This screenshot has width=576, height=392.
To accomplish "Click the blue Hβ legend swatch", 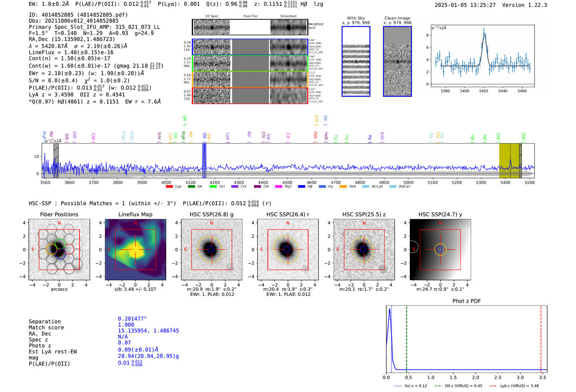I will tap(302, 187).
